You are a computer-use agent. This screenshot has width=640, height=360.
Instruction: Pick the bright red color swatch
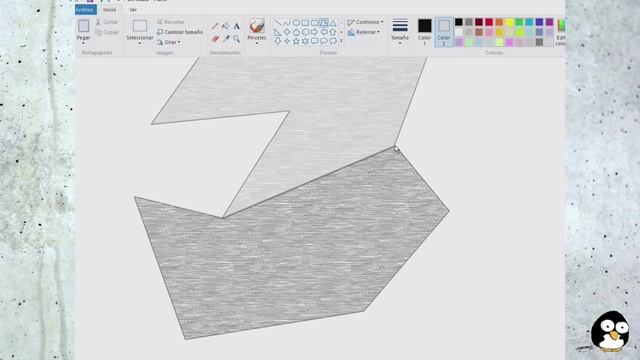[489, 22]
